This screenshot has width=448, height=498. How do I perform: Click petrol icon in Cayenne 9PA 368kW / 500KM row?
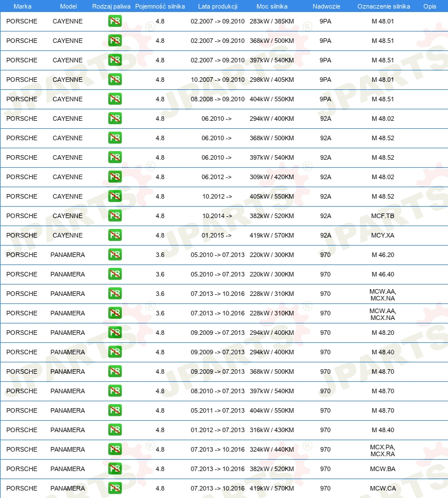coord(115,41)
